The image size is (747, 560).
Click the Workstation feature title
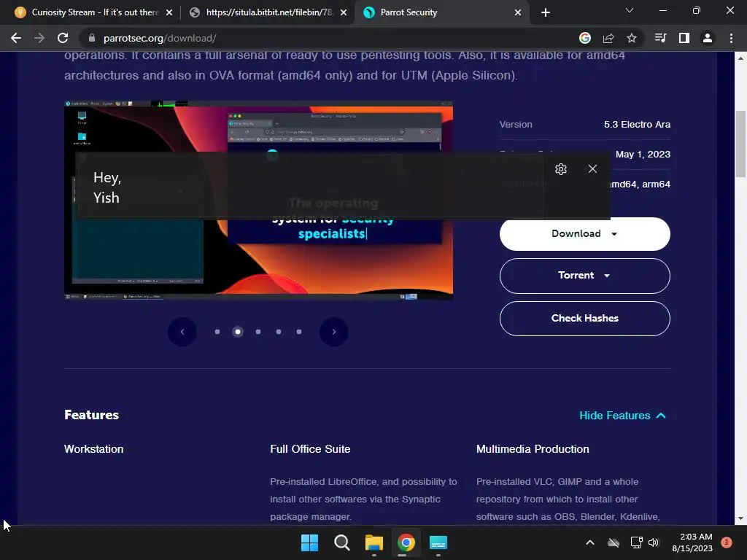(x=94, y=449)
